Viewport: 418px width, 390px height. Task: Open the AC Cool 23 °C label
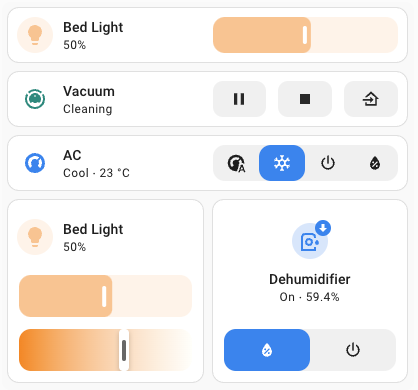click(x=96, y=173)
